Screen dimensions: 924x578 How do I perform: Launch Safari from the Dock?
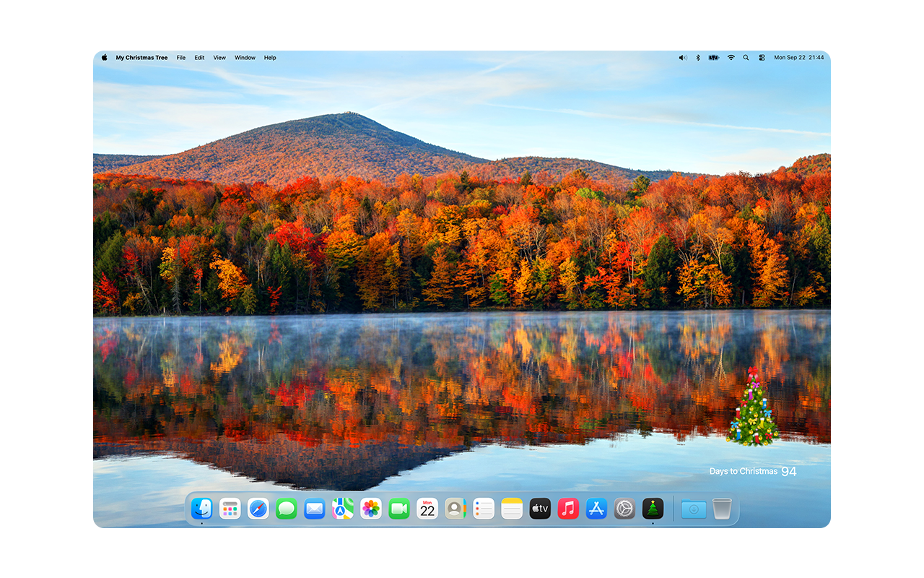point(258,509)
